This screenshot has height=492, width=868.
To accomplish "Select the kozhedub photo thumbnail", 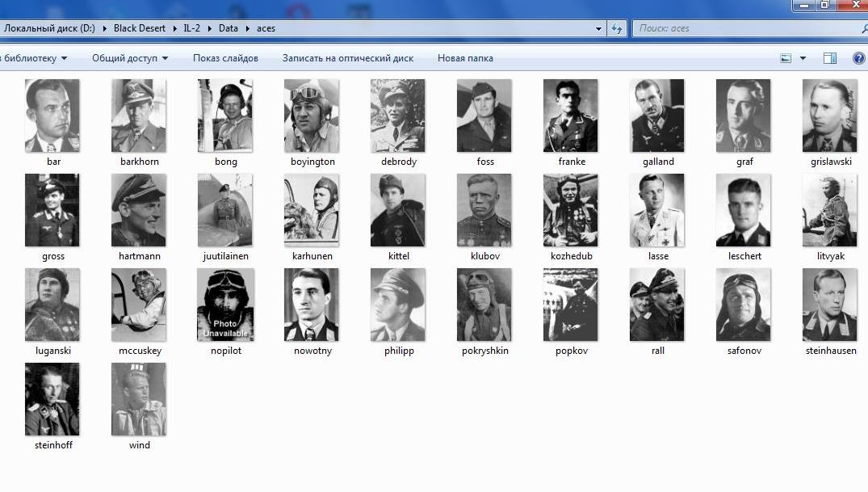I will [x=571, y=210].
